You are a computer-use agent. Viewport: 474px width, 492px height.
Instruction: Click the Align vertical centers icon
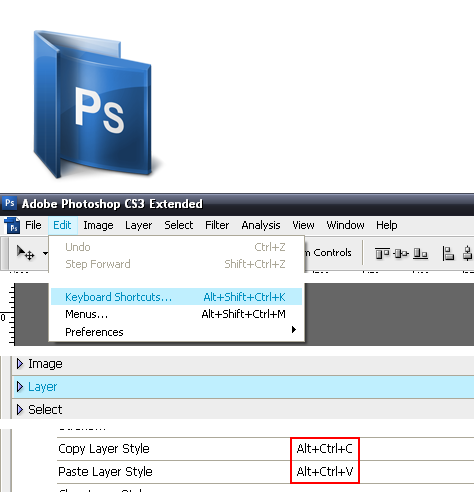click(401, 253)
